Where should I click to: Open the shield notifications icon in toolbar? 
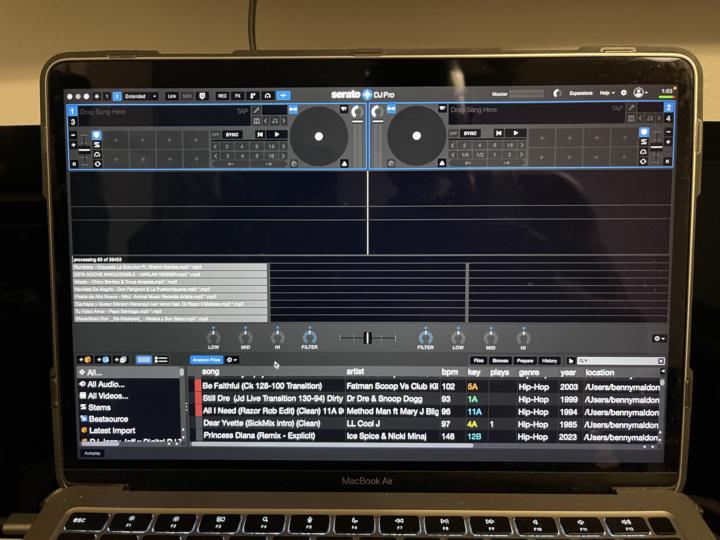pos(202,96)
